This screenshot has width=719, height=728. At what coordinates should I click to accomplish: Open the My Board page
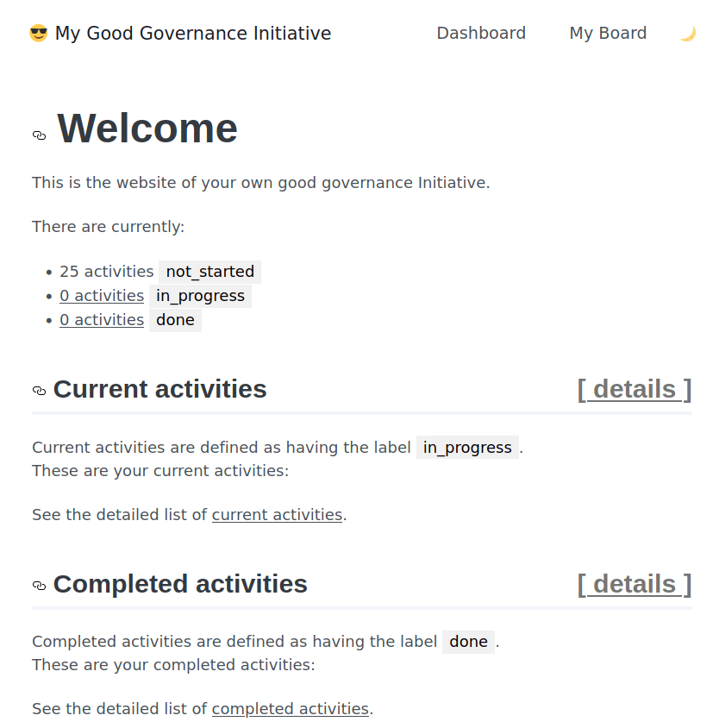pos(608,33)
